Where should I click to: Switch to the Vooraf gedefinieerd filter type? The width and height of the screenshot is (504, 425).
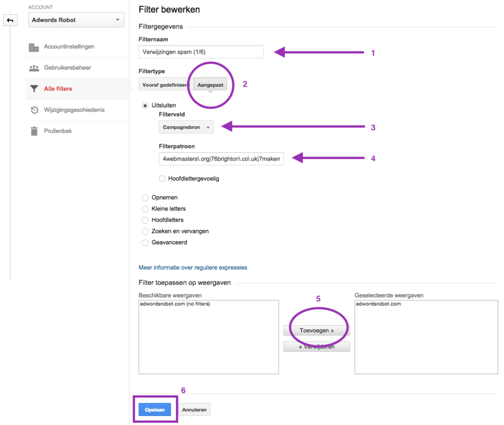pyautogui.click(x=166, y=85)
